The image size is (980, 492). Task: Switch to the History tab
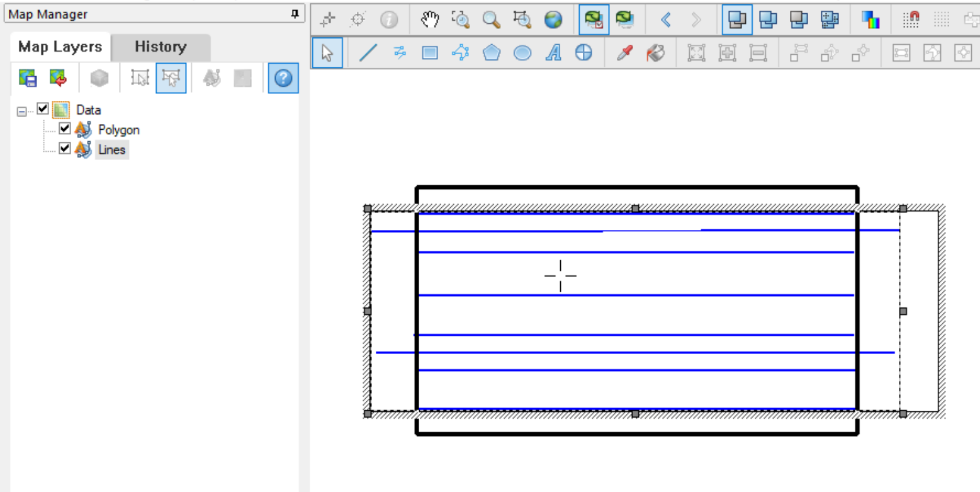[x=161, y=47]
